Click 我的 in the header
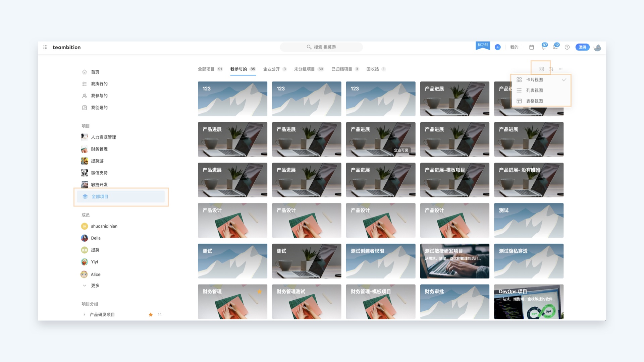Screen dimensions: 644x362 click(x=514, y=47)
